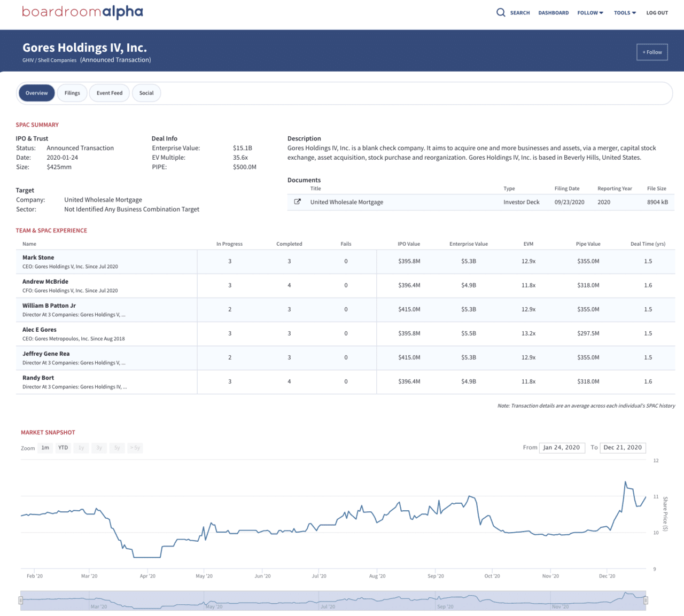Select the 1y zoom preset
This screenshot has height=616, width=684.
coord(81,448)
